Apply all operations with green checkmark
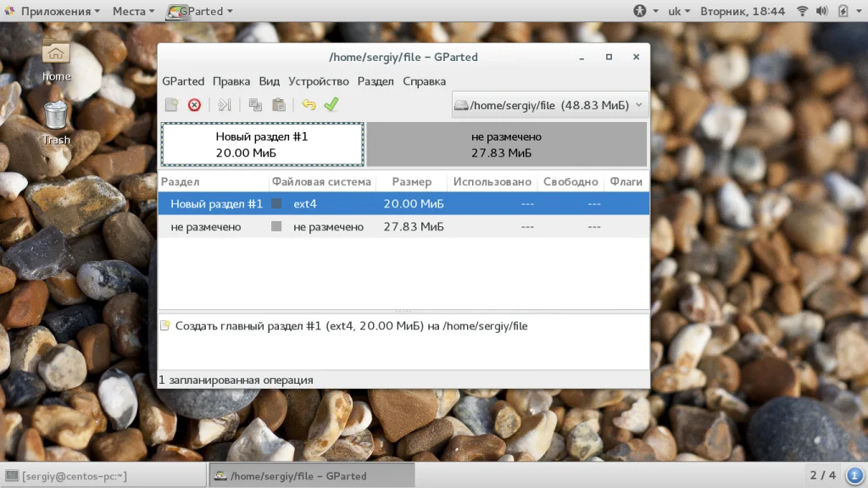Screen dimensions: 868x488 (331, 104)
